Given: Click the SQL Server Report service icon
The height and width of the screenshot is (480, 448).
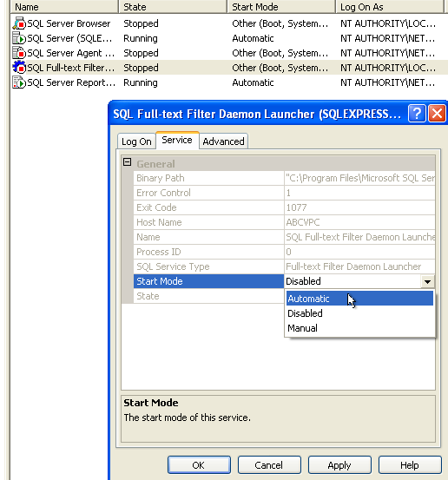Looking at the screenshot, I should (19, 82).
